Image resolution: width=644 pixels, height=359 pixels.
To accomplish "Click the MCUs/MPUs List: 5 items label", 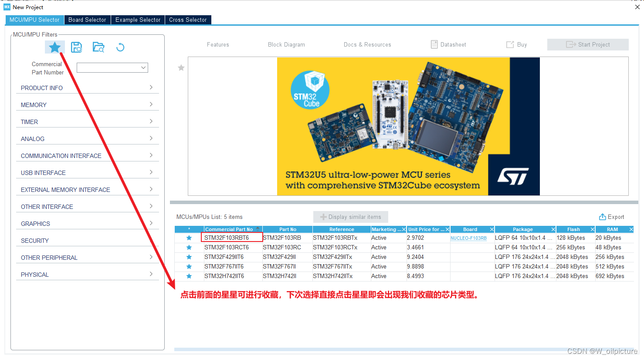I will click(210, 217).
